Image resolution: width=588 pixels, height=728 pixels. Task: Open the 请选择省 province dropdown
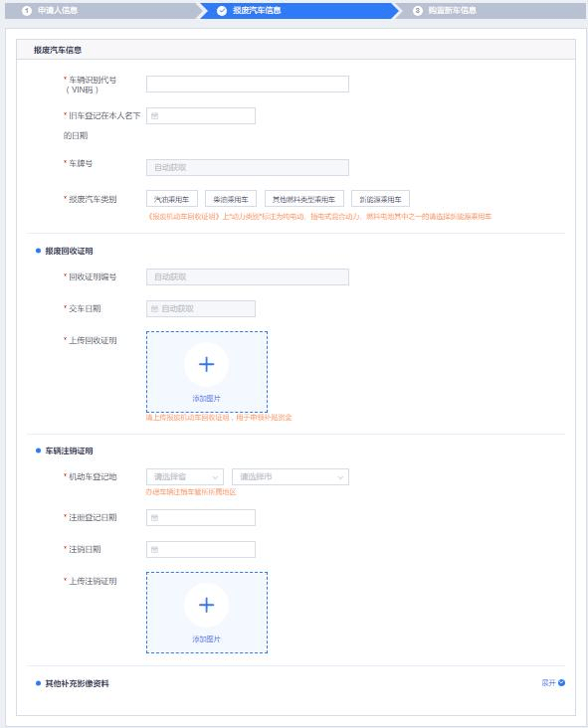(x=185, y=476)
